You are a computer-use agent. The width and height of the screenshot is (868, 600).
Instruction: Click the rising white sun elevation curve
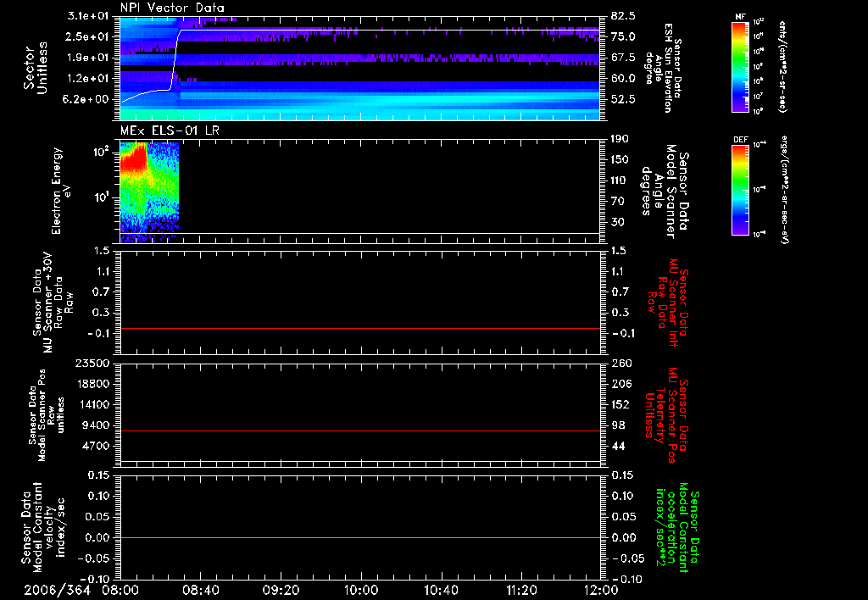[175, 61]
